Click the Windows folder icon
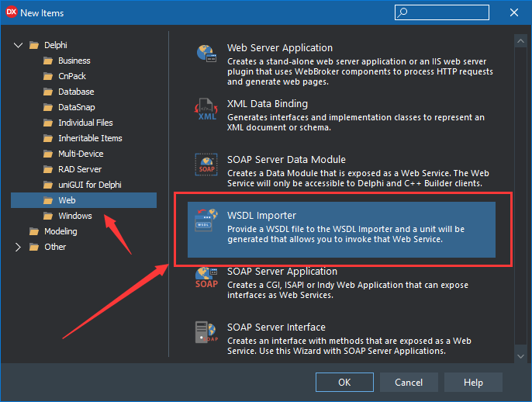 [x=48, y=216]
